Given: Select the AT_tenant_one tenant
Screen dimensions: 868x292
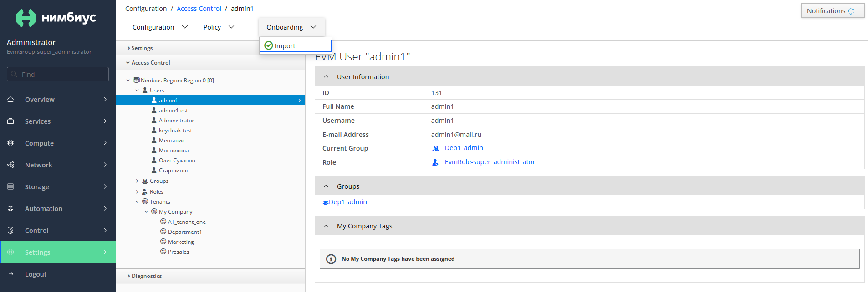Looking at the screenshot, I should coord(187,222).
